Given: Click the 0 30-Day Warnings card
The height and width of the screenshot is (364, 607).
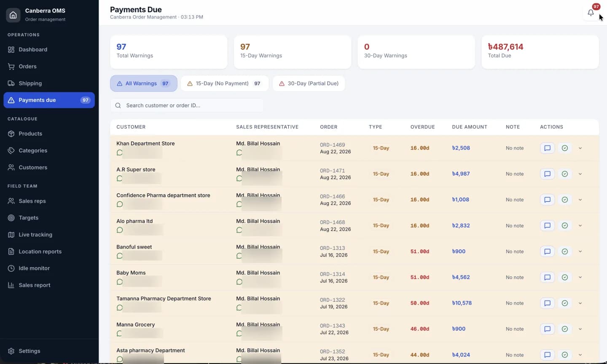Looking at the screenshot, I should 416,52.
